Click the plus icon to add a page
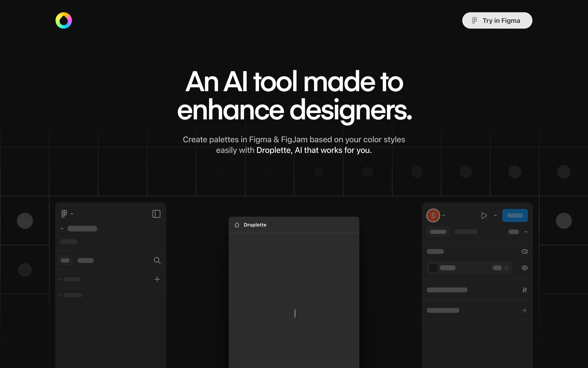Image resolution: width=588 pixels, height=368 pixels. [157, 279]
